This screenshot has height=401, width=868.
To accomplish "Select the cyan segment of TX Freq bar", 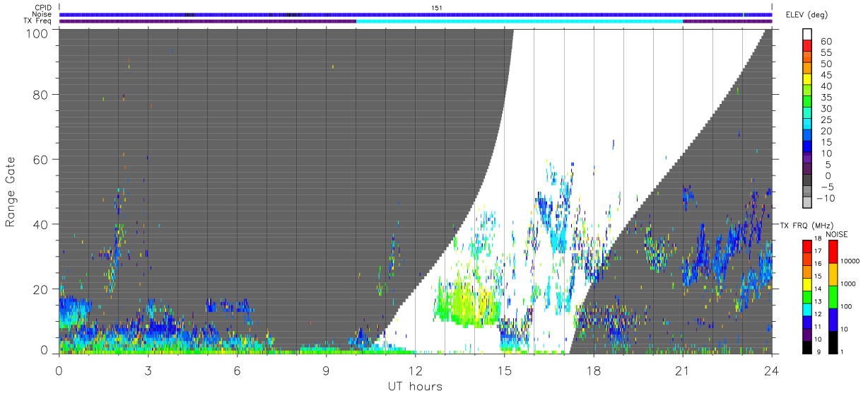I will 520,21.
